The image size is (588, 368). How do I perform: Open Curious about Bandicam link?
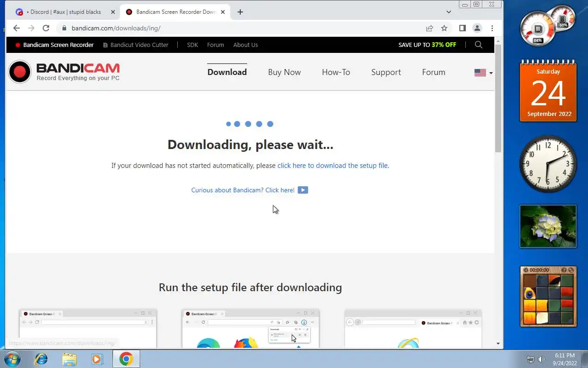[243, 190]
